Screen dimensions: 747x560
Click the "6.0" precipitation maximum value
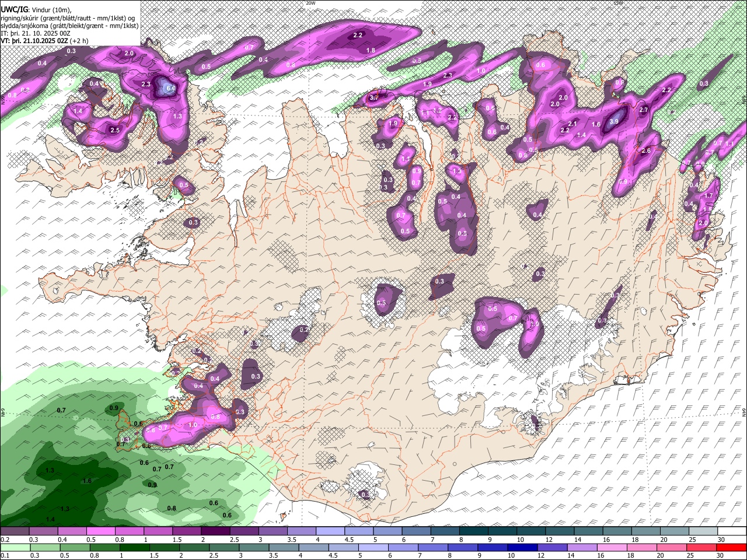(x=170, y=89)
